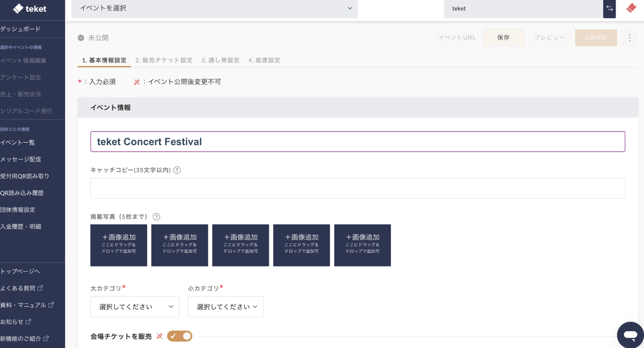Open help icon beside キャッチコピー label
The height and width of the screenshot is (348, 644).
pyautogui.click(x=177, y=170)
